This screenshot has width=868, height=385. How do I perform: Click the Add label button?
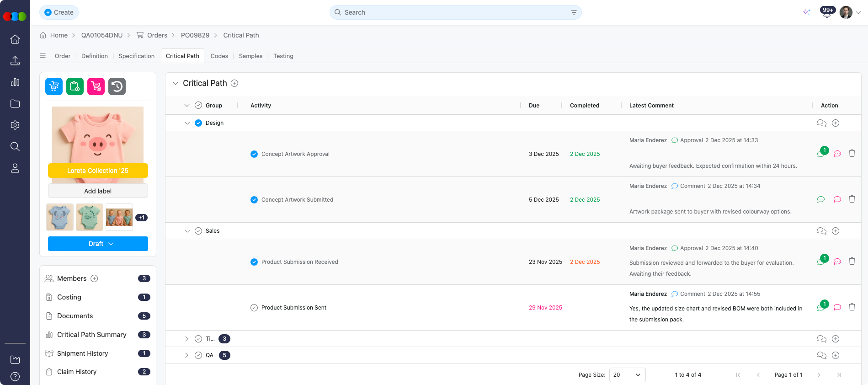pos(98,191)
